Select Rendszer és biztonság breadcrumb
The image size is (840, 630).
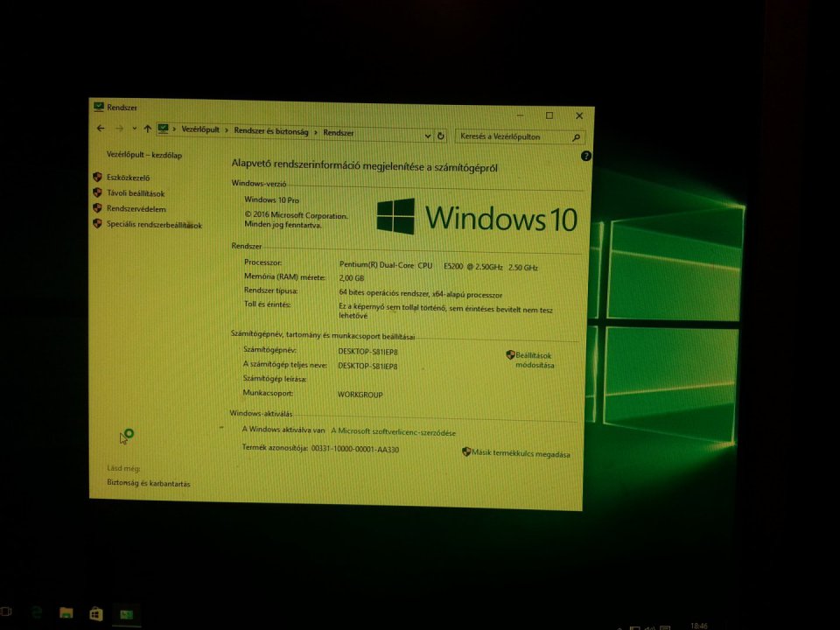tap(271, 131)
